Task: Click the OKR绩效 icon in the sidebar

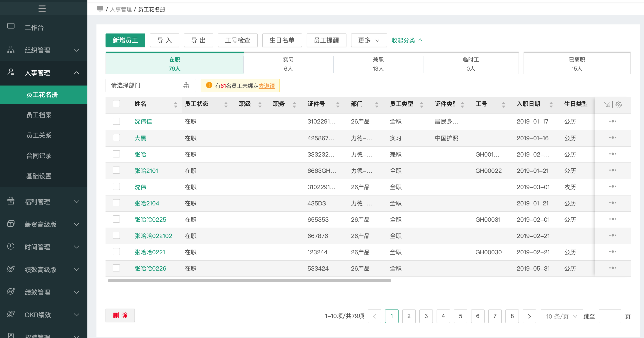Action: click(10, 315)
